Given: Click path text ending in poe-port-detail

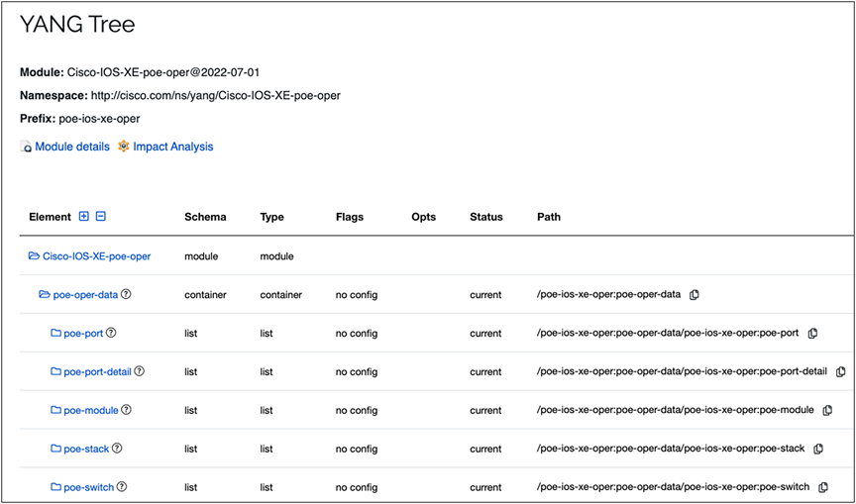Looking at the screenshot, I should click(682, 371).
